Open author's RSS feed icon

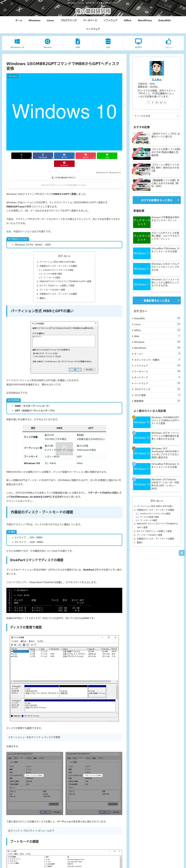pos(165,102)
